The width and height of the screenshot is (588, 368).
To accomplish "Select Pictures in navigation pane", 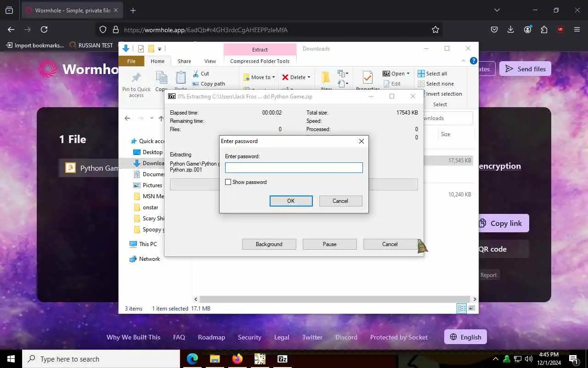I will tap(147, 185).
